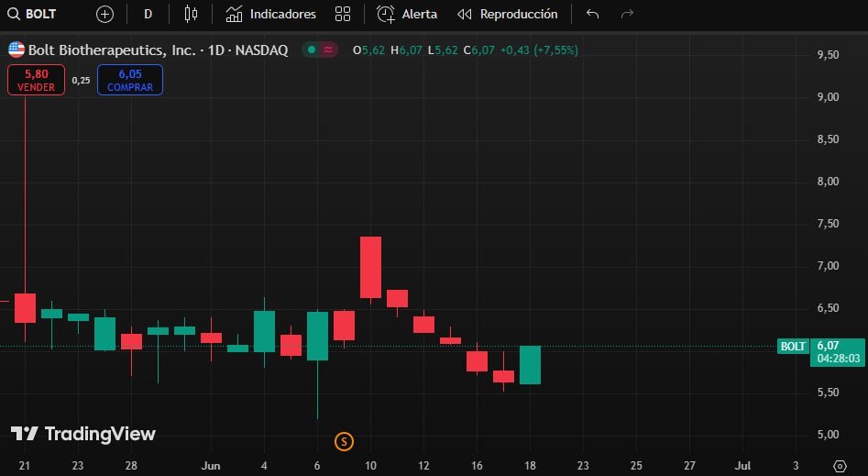
Task: Click the BOLT price axis label
Action: 793,347
